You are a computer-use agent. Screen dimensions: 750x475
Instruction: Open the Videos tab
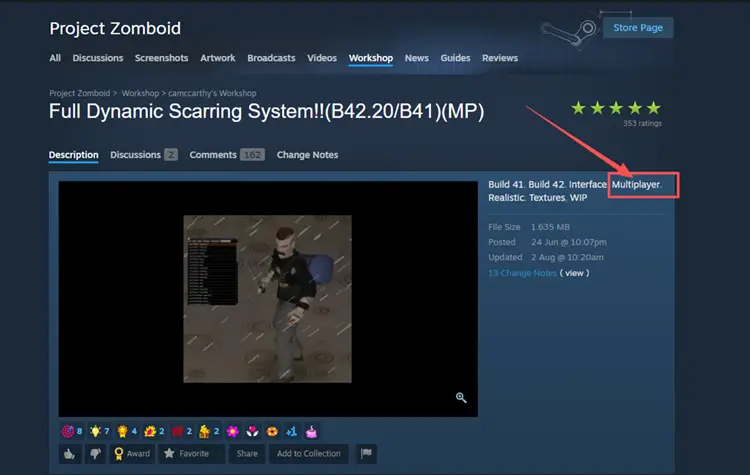click(322, 58)
